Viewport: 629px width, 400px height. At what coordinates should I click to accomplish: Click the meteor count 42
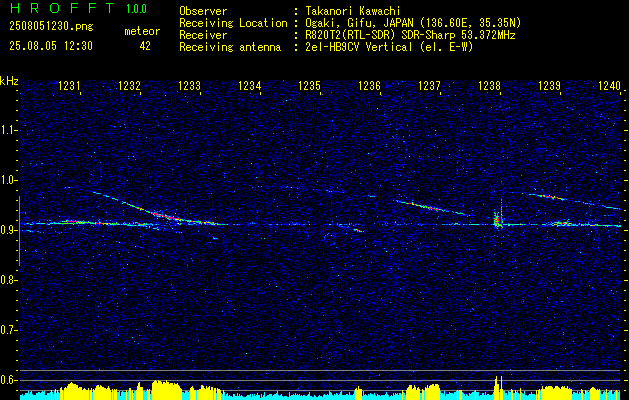click(145, 46)
